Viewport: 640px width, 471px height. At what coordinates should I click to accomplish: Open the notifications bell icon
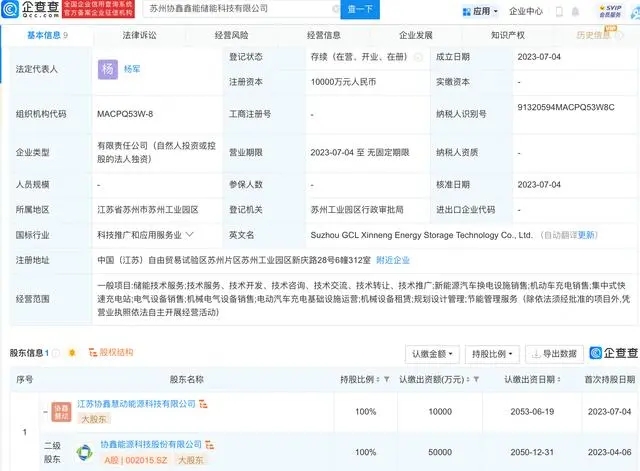pyautogui.click(x=576, y=11)
